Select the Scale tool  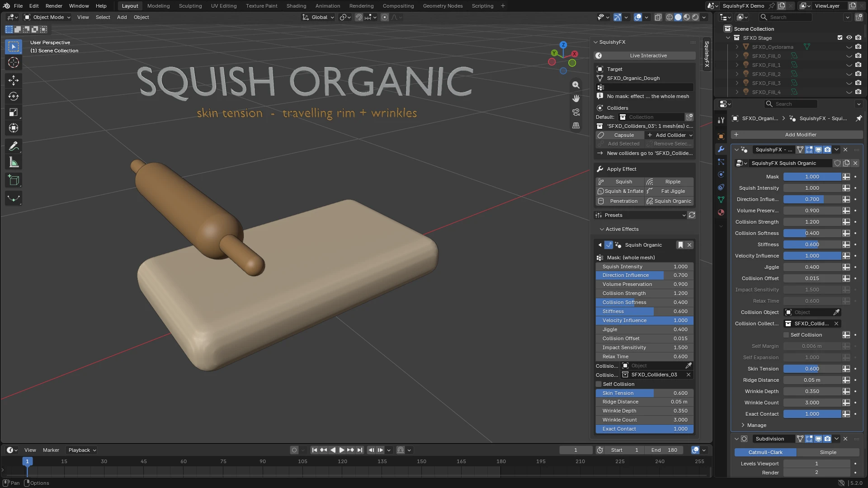click(14, 112)
